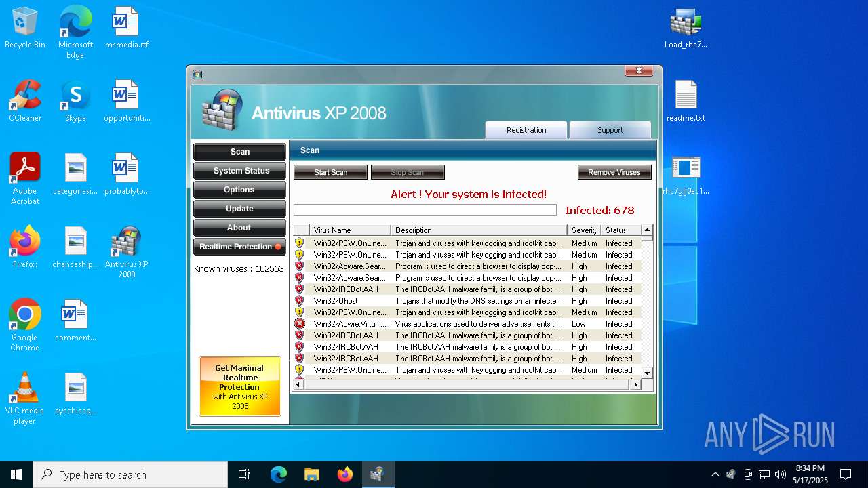
Task: Open Skype desktop shortcut
Action: click(x=75, y=101)
